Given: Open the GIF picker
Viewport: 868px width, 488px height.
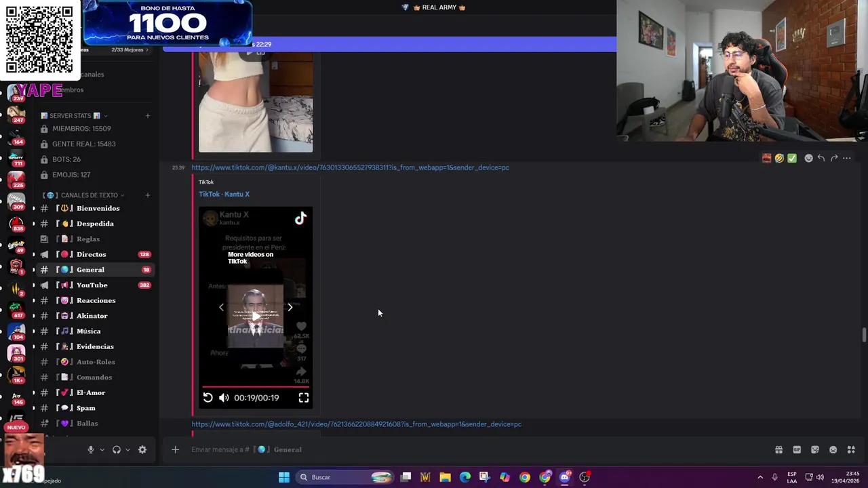Looking at the screenshot, I should click(797, 449).
